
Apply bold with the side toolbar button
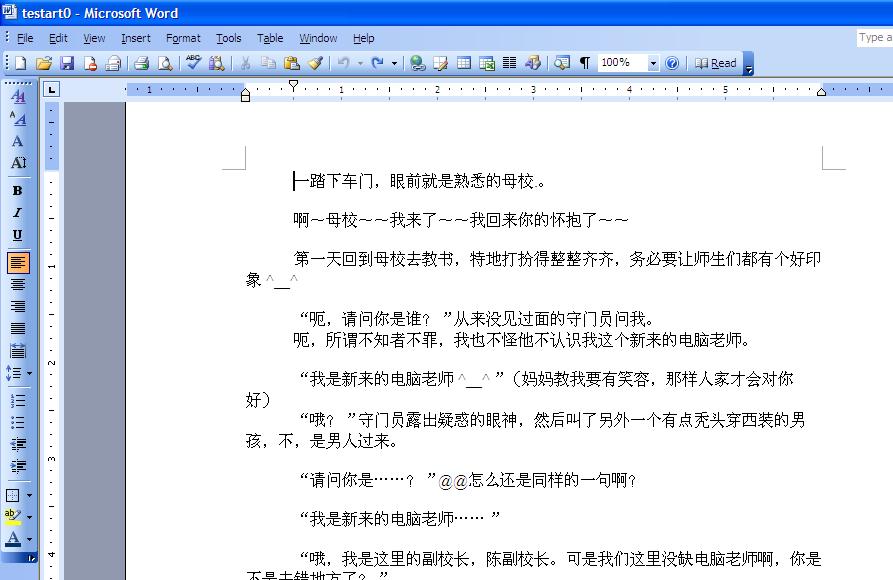(18, 190)
